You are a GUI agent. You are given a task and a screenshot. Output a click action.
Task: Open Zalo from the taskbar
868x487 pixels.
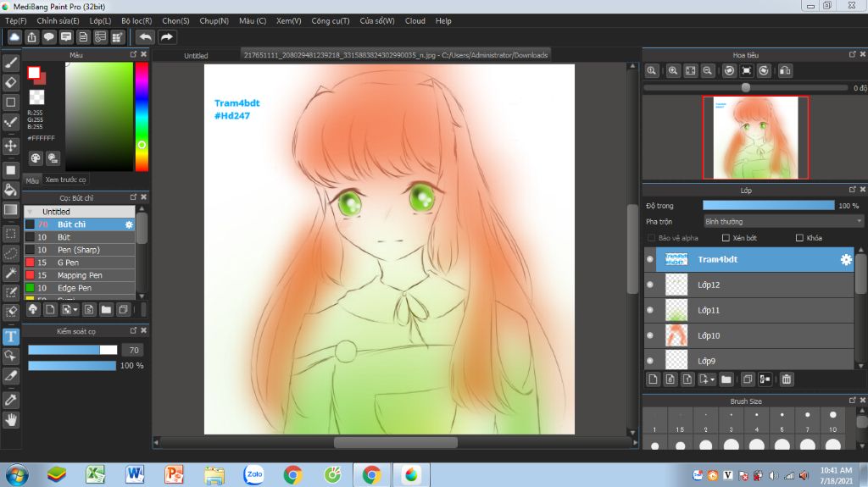pyautogui.click(x=253, y=474)
